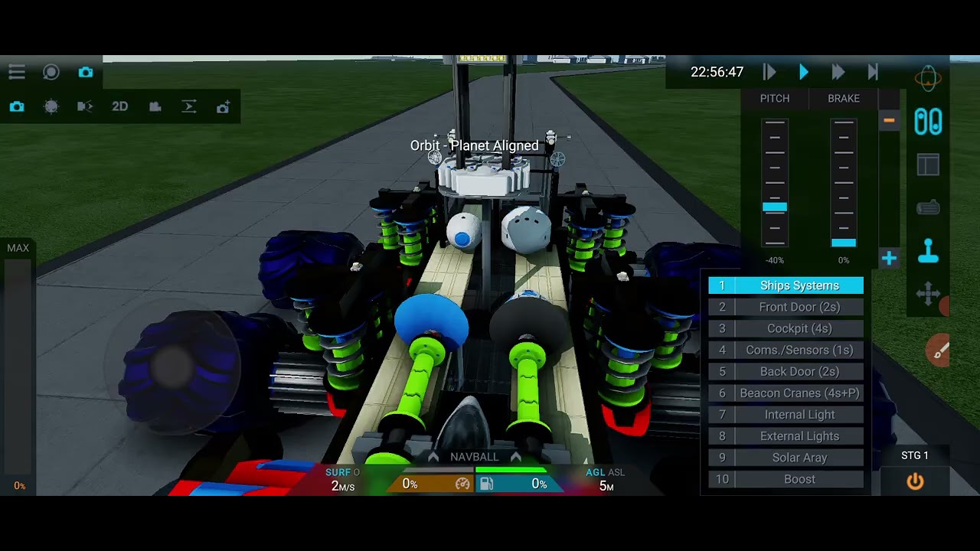Click the circular orbit view icon
Image resolution: width=980 pixels, height=551 pixels.
(x=51, y=72)
